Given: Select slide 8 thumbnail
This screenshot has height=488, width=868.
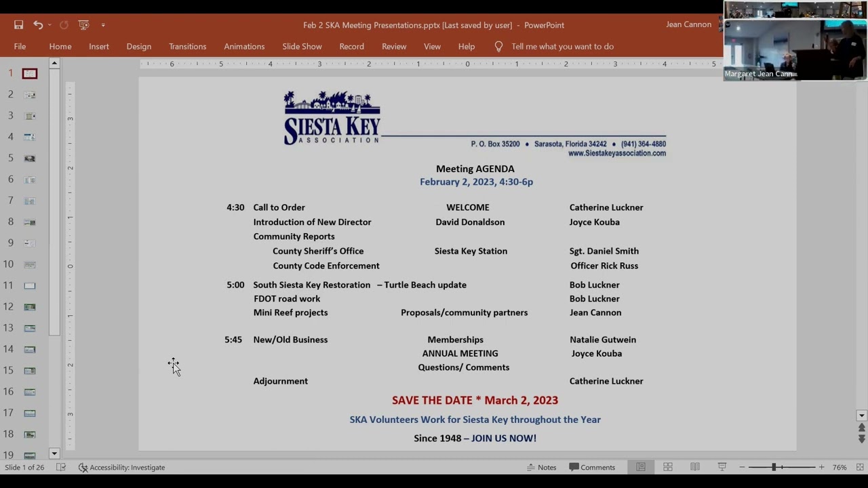Looking at the screenshot, I should (30, 222).
